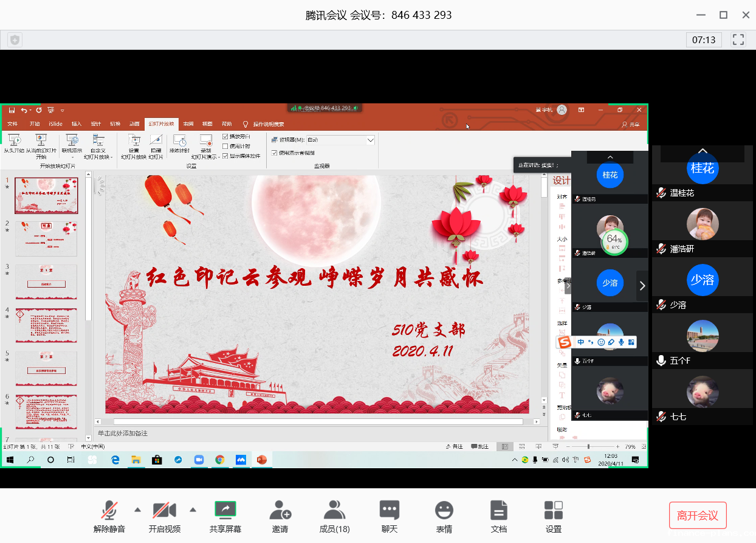Open the 文档 documents icon
The image size is (756, 543).
(498, 516)
